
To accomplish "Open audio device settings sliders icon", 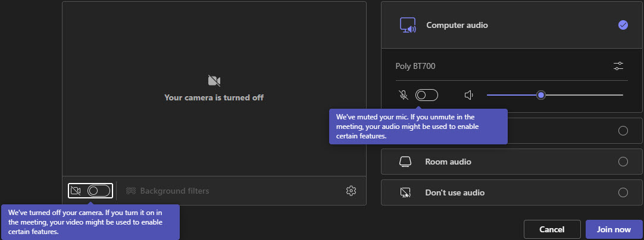I will click(x=618, y=66).
